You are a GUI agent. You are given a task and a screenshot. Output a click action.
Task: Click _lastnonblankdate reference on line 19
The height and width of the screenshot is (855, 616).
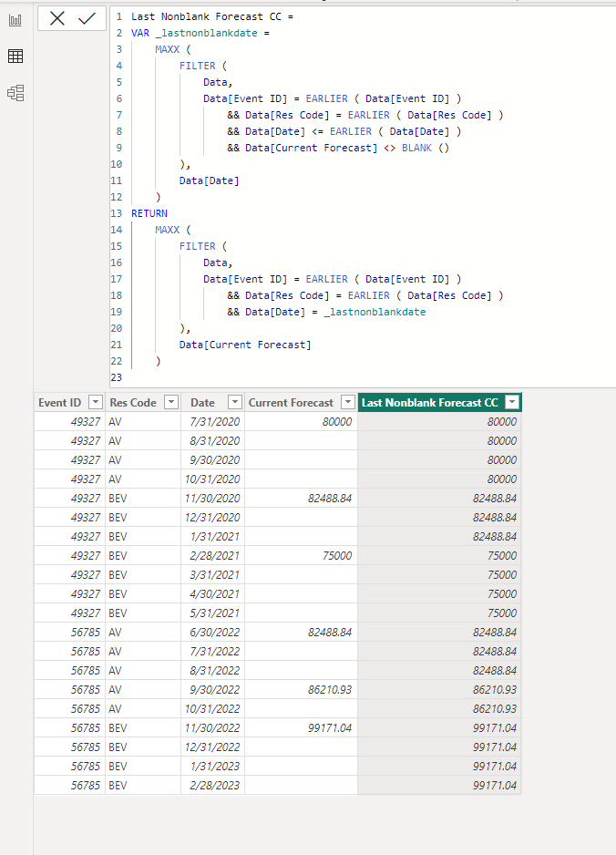pos(375,312)
